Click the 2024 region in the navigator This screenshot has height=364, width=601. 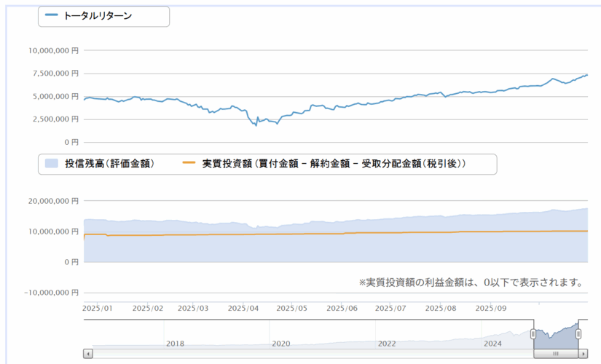(492, 339)
